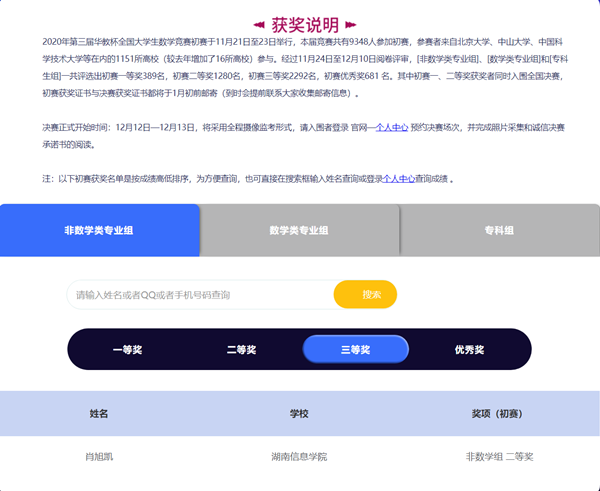The image size is (600, 491).
Task: Show the 二等奖 winners list
Action: 241,349
